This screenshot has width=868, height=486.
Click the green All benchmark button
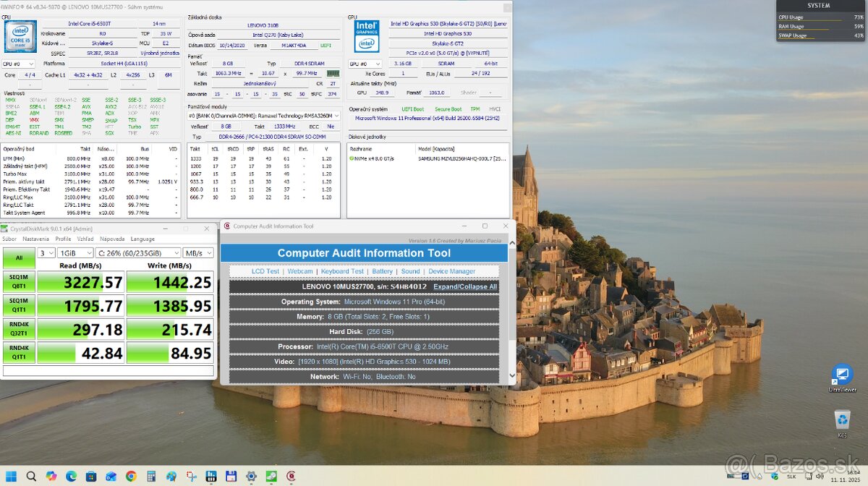pos(19,257)
